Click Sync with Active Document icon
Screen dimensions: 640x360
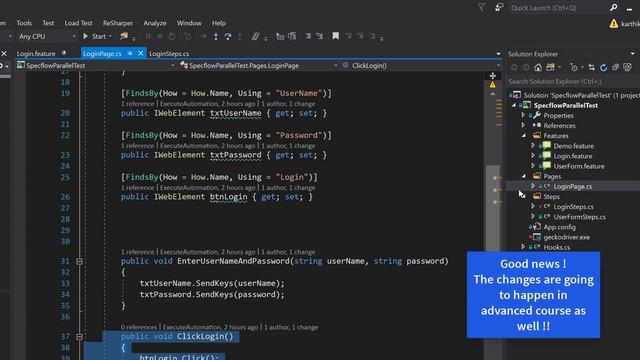pos(591,67)
